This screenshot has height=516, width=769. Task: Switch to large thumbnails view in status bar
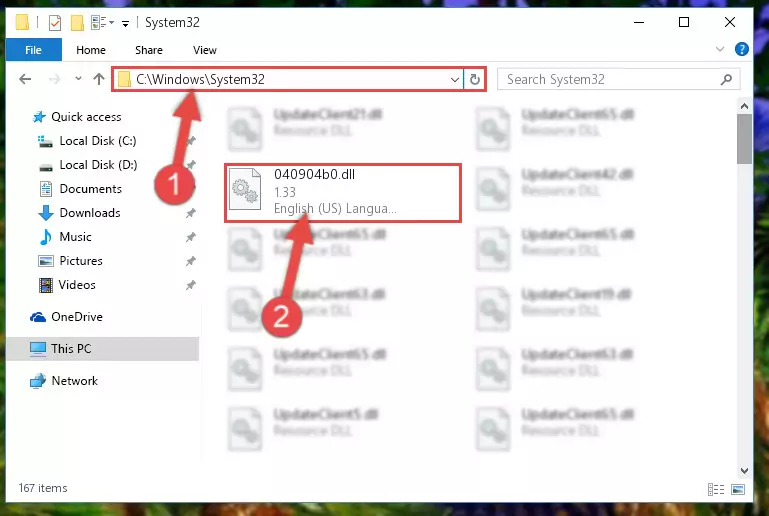(738, 489)
